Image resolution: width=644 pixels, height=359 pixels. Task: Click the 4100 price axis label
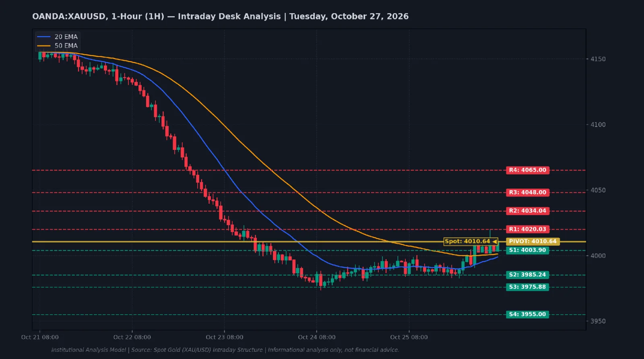pos(598,125)
